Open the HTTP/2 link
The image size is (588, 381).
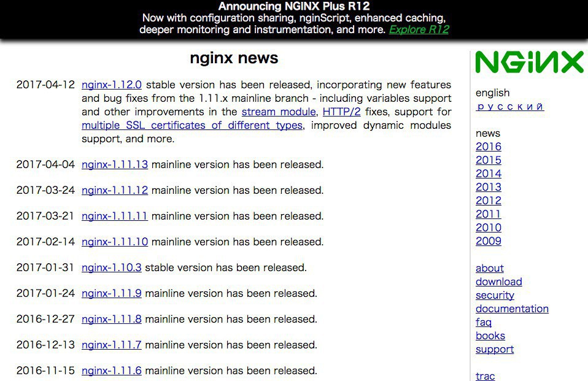tap(341, 112)
